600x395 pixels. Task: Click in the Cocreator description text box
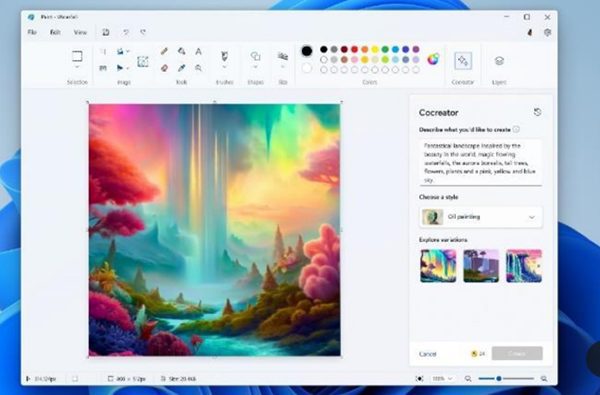481,163
